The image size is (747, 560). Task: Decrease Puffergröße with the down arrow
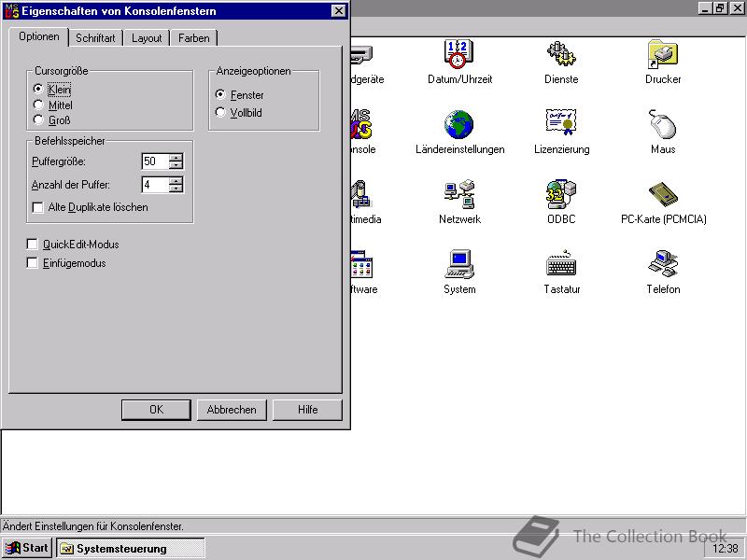coord(176,165)
